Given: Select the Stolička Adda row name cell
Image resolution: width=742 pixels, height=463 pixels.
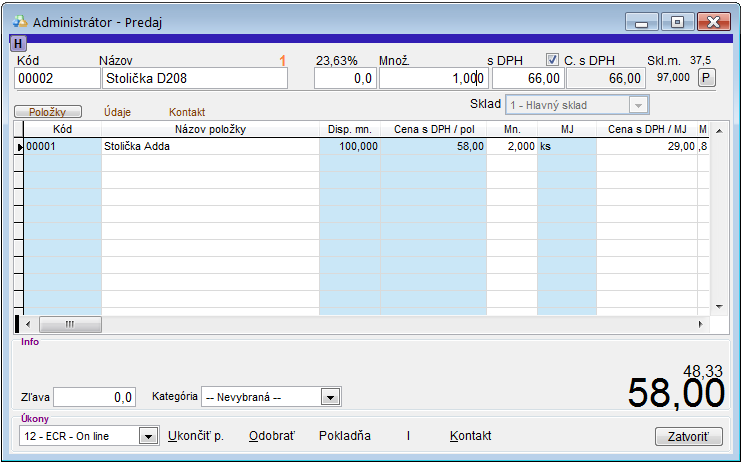Looking at the screenshot, I should coord(210,146).
